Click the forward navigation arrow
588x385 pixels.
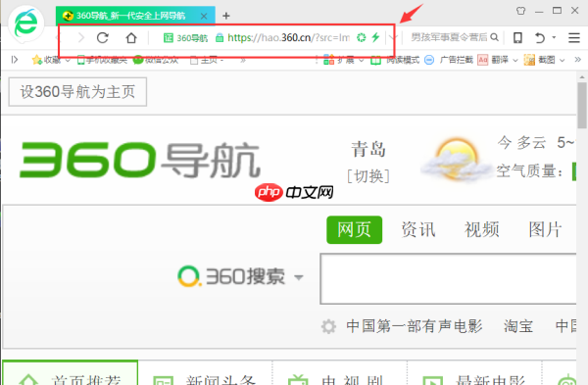[x=81, y=37]
